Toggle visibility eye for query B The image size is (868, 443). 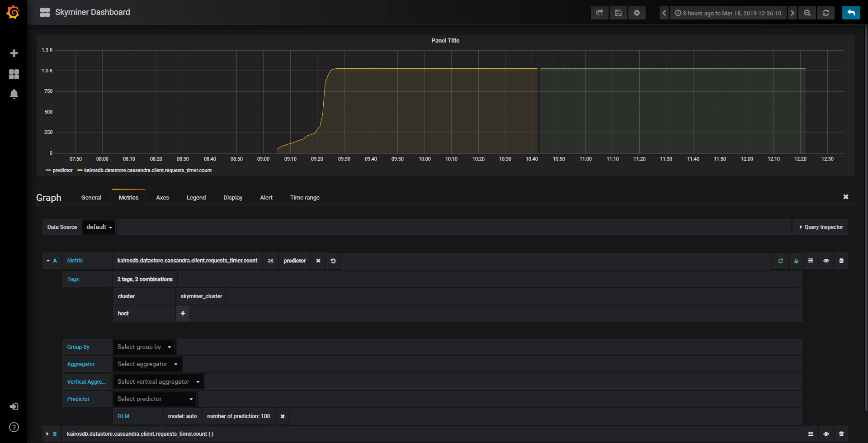click(826, 434)
